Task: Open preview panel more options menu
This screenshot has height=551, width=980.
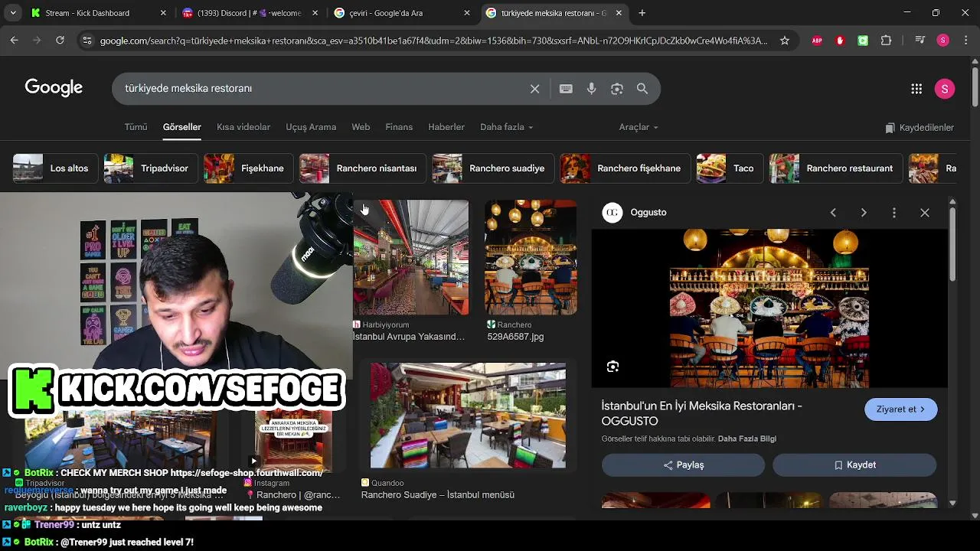Action: [894, 213]
